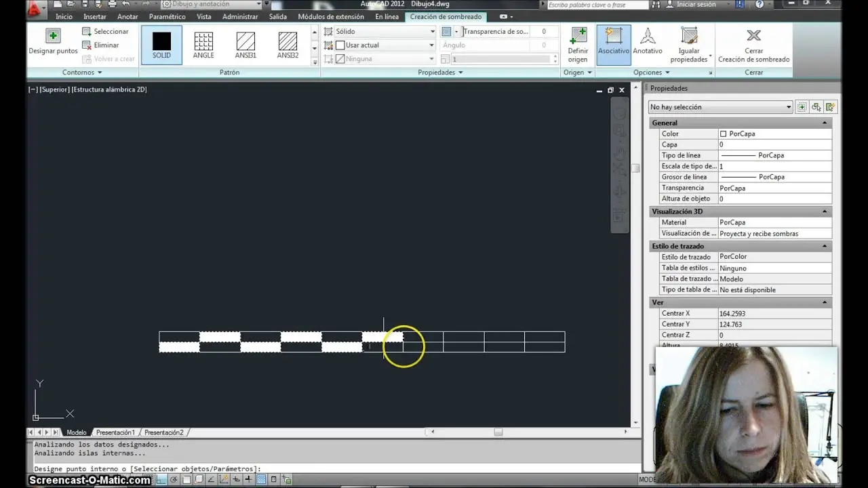Open the Sólido hatch type dropdown

coord(432,31)
